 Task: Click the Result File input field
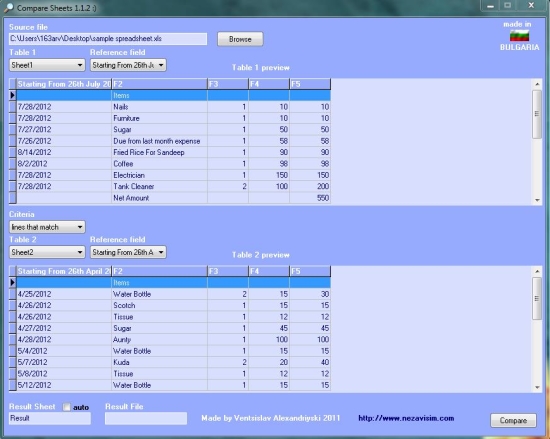[146, 418]
